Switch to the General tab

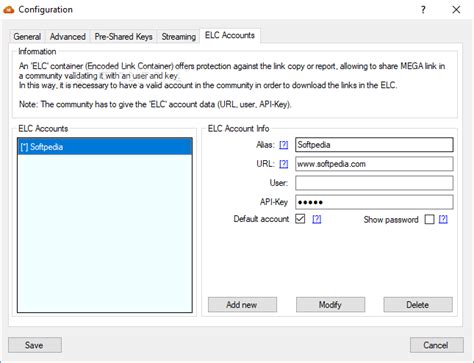coord(27,36)
